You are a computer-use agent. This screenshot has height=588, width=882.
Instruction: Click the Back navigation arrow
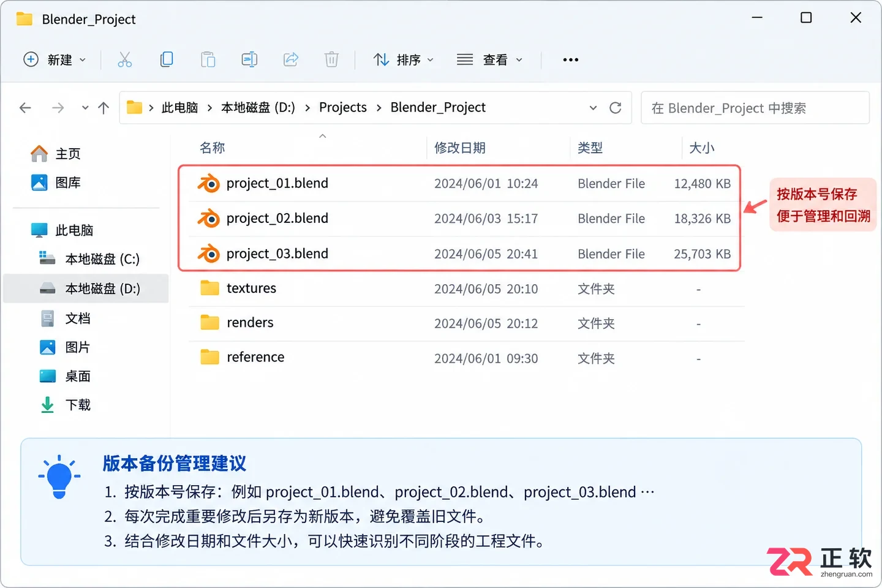[25, 108]
